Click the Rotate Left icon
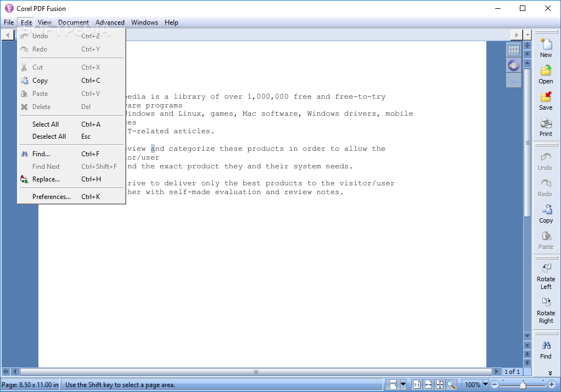The width and height of the screenshot is (561, 392). pyautogui.click(x=546, y=268)
